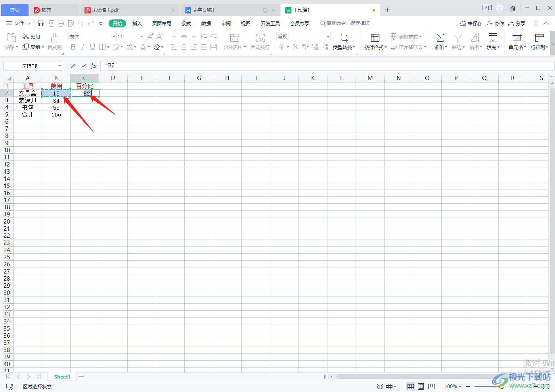Click the font color A icon
The image size is (555, 392).
coord(143,47)
